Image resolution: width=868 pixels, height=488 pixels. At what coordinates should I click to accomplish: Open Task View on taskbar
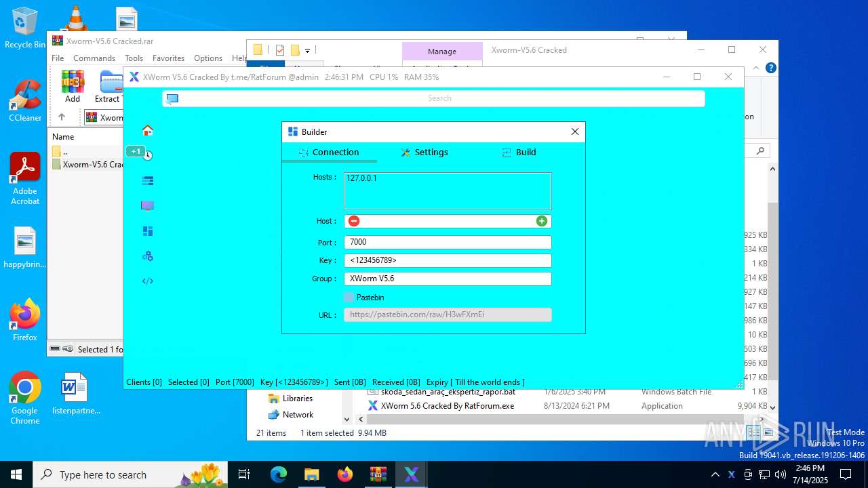[245, 474]
